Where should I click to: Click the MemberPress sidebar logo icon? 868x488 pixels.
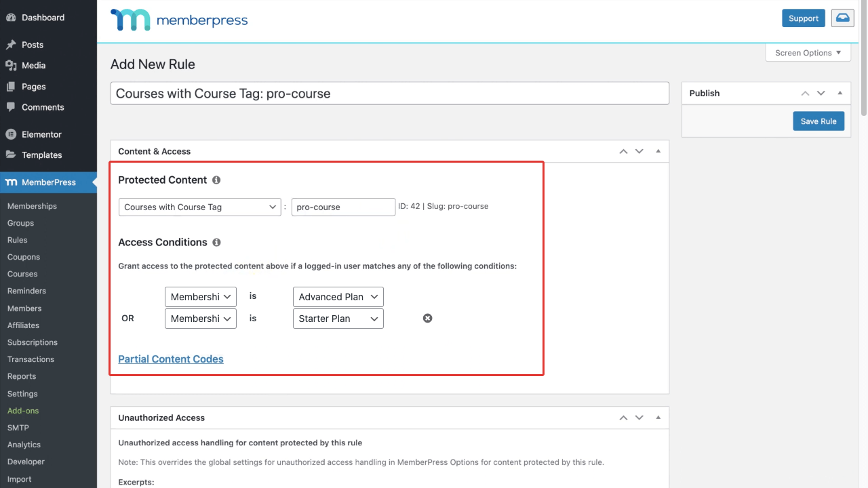11,182
